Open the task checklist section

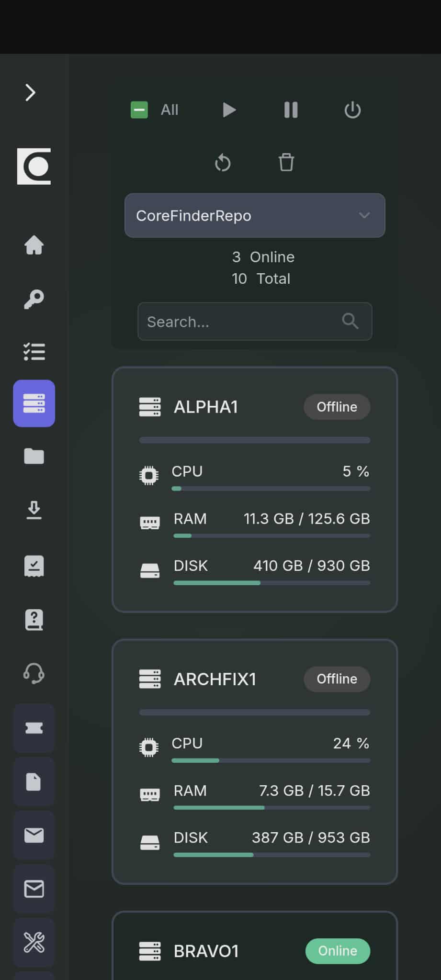(34, 352)
